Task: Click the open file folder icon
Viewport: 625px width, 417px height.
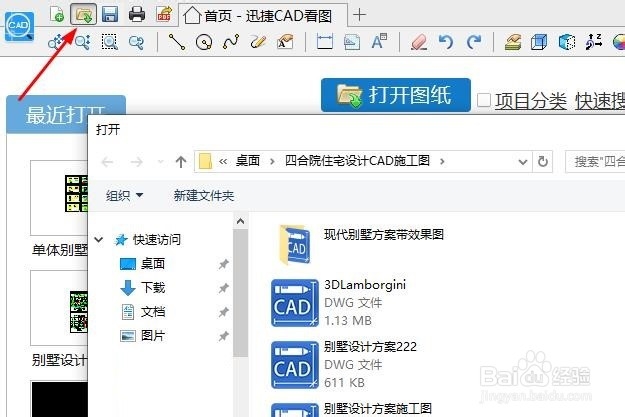Action: coord(83,14)
